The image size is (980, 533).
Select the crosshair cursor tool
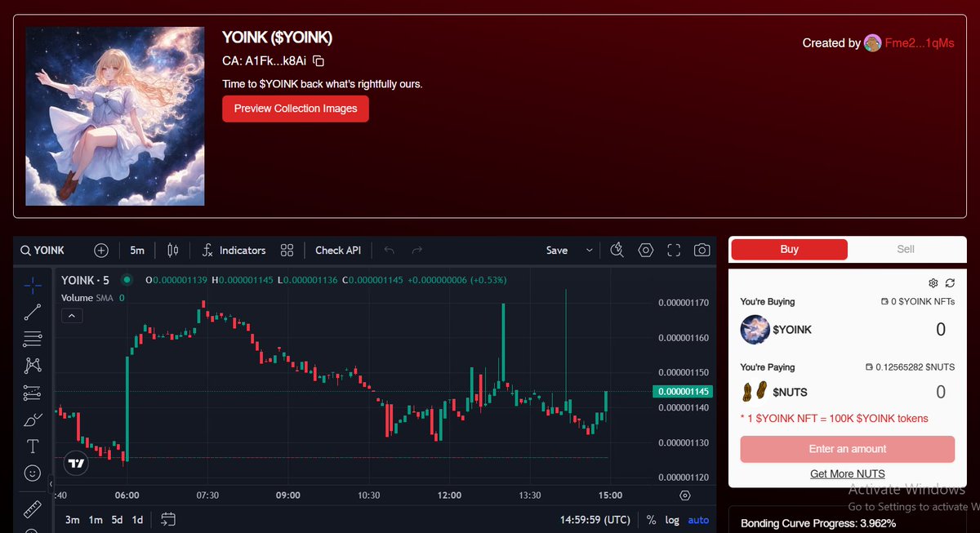coord(33,285)
